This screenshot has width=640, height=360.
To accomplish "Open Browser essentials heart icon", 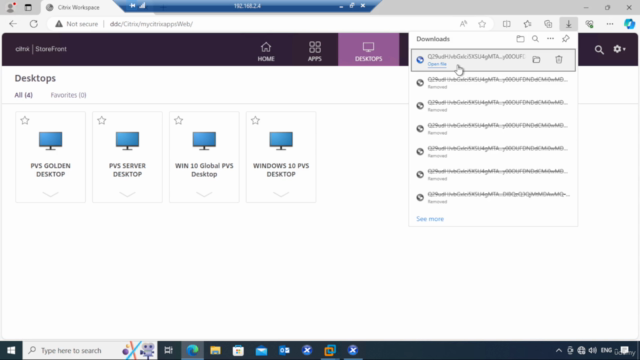I will tap(589, 24).
